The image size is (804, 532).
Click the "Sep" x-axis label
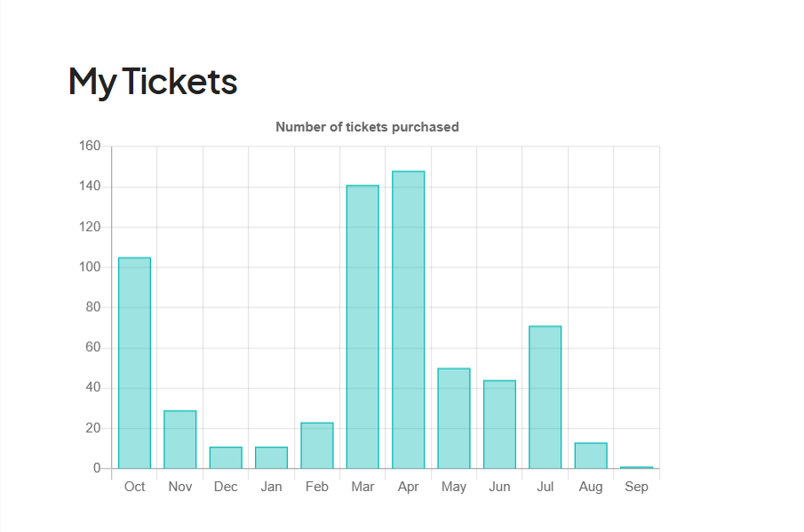click(x=637, y=487)
